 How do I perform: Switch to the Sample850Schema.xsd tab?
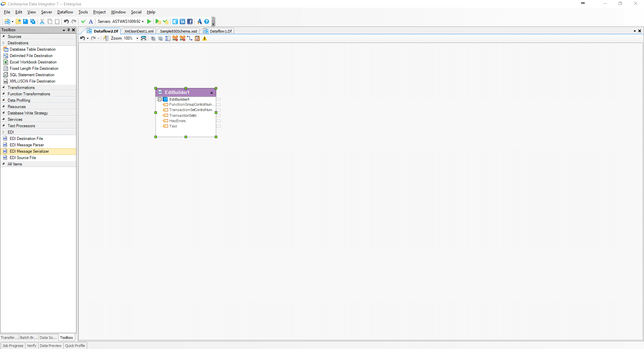click(178, 31)
